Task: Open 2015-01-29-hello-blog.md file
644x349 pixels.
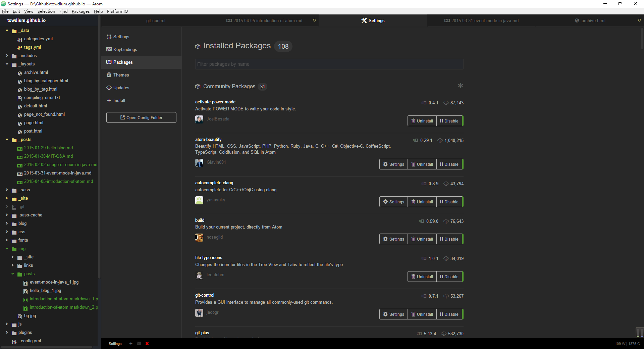Action: 48,148
